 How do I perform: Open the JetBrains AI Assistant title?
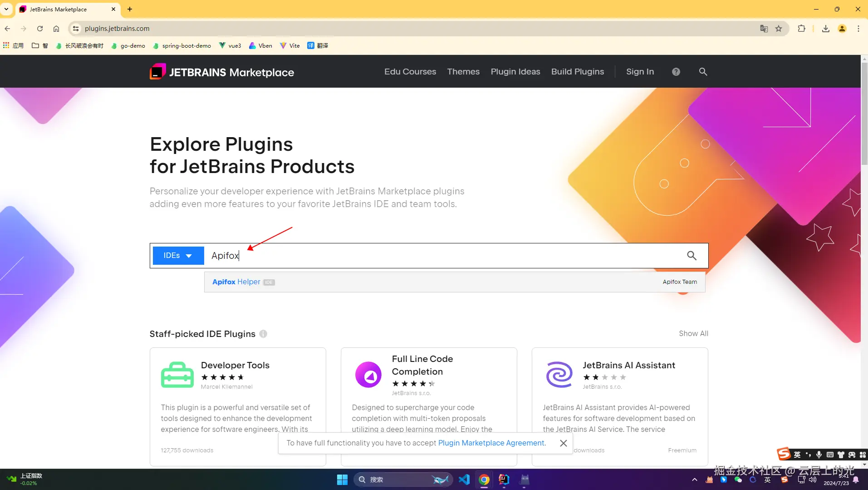[x=629, y=365]
